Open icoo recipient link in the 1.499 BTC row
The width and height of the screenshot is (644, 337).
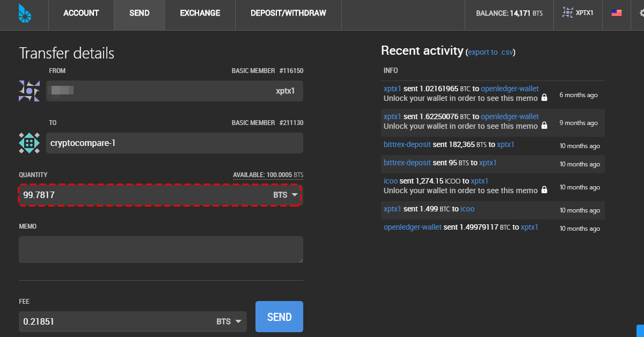(x=467, y=209)
